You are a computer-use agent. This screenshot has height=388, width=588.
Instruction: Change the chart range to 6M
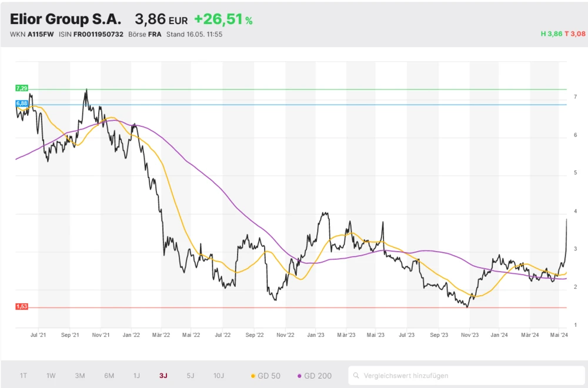coord(109,375)
